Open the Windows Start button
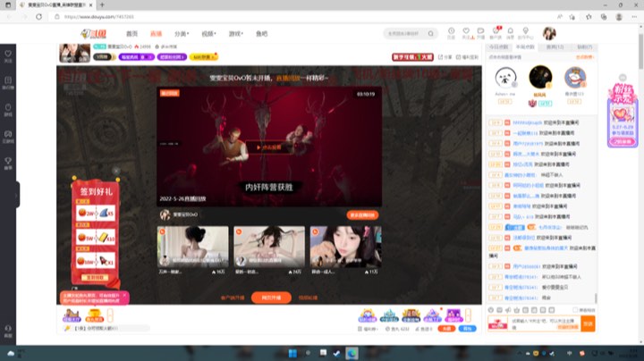 coord(292,353)
